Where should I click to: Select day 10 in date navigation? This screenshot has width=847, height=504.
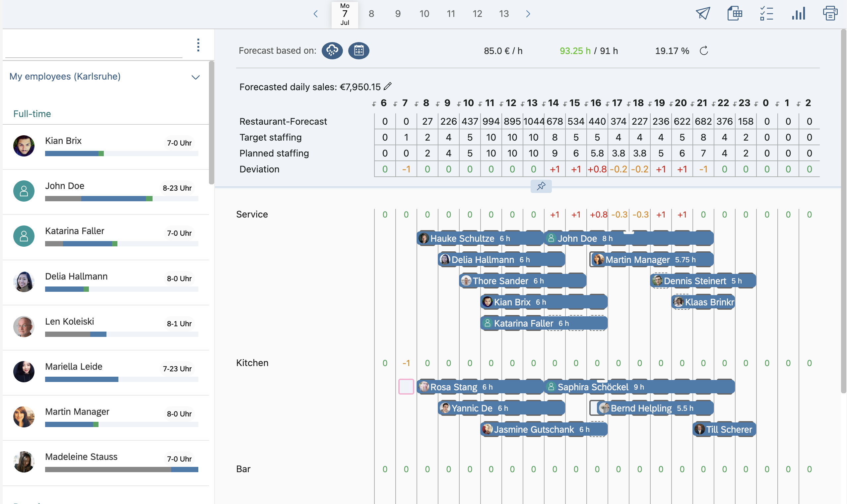click(424, 14)
